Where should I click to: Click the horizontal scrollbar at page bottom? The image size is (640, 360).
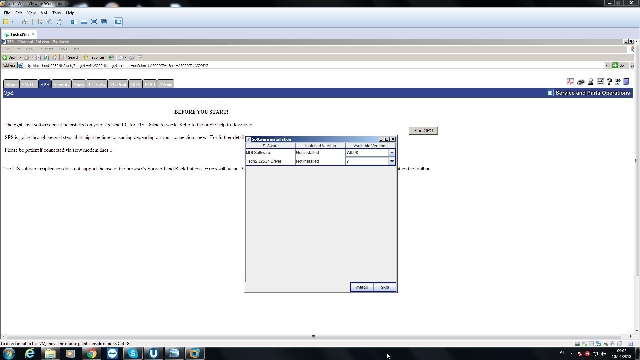click(313, 336)
